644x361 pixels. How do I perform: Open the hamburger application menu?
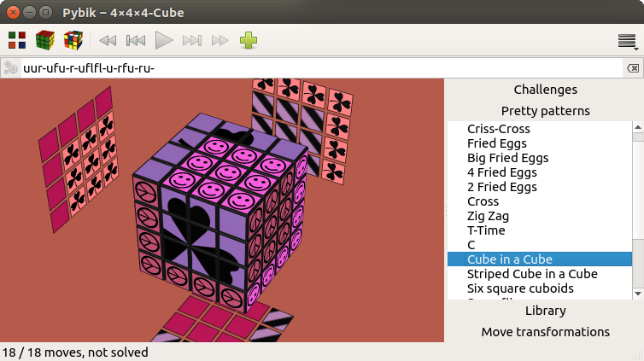628,42
